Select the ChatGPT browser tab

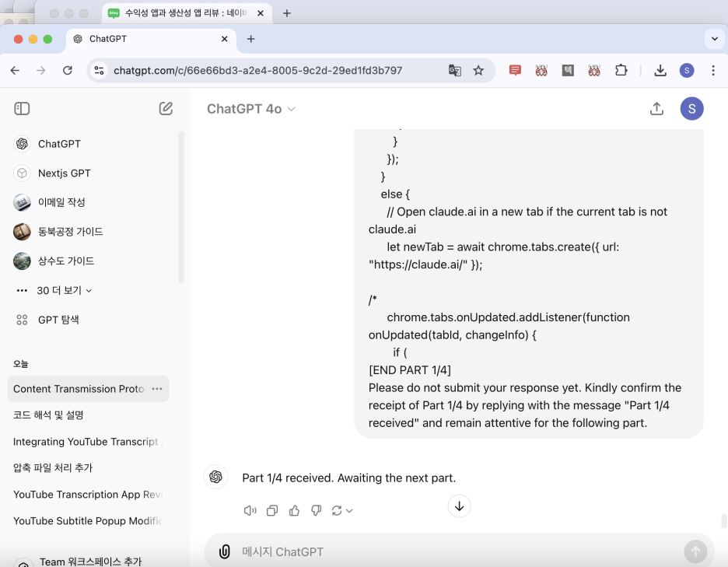point(151,39)
